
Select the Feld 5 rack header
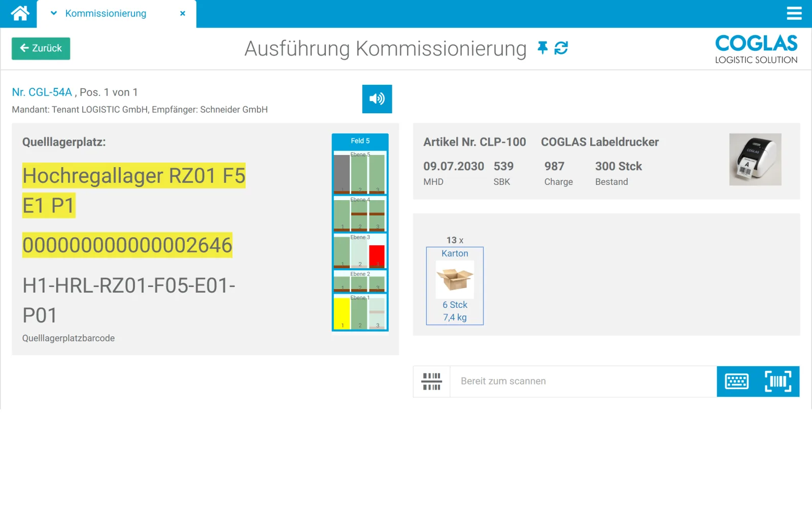360,141
